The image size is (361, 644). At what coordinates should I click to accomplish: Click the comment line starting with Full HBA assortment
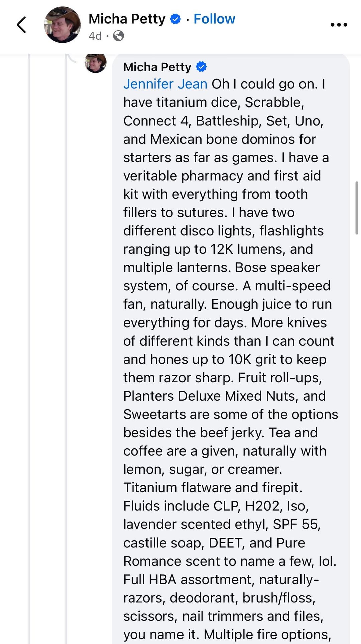point(221,580)
